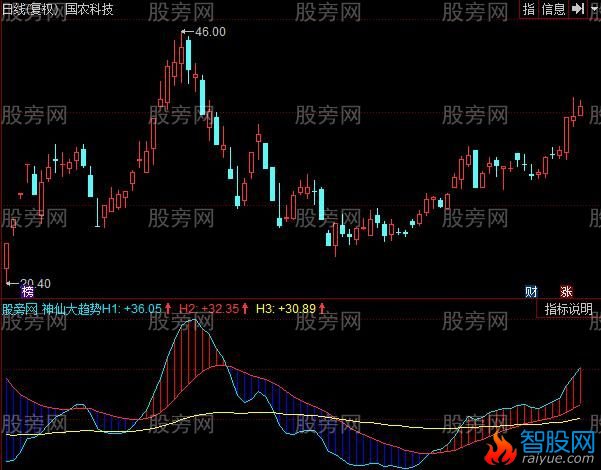Image resolution: width=601 pixels, height=470 pixels.
Task: Click the 20.40 low price marker
Action: (34, 283)
